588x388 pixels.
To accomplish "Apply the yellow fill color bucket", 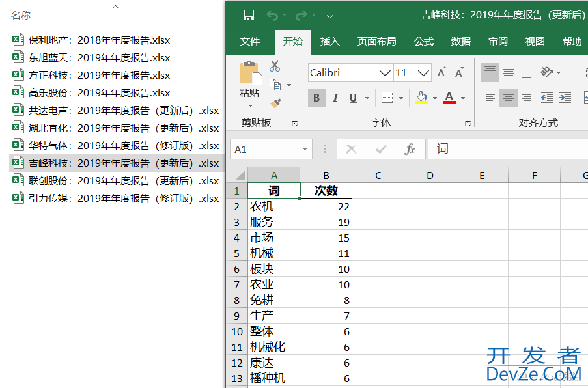I will coord(421,98).
